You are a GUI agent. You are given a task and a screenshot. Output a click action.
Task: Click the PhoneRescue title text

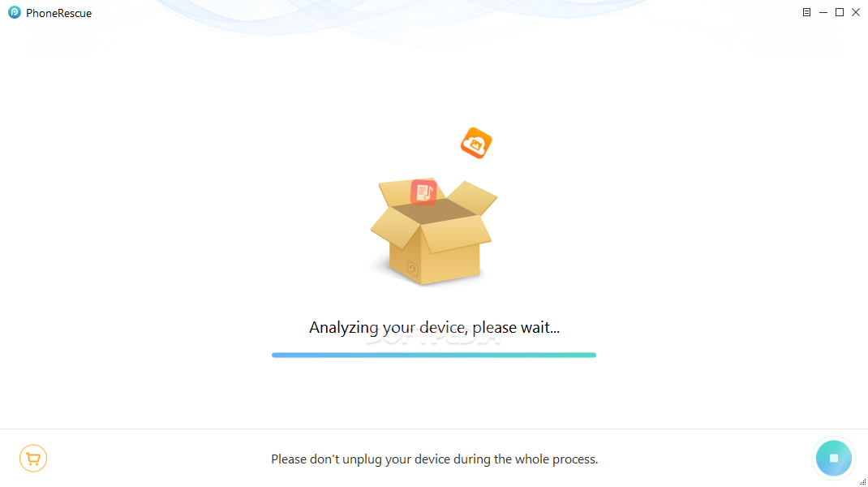pyautogui.click(x=58, y=13)
